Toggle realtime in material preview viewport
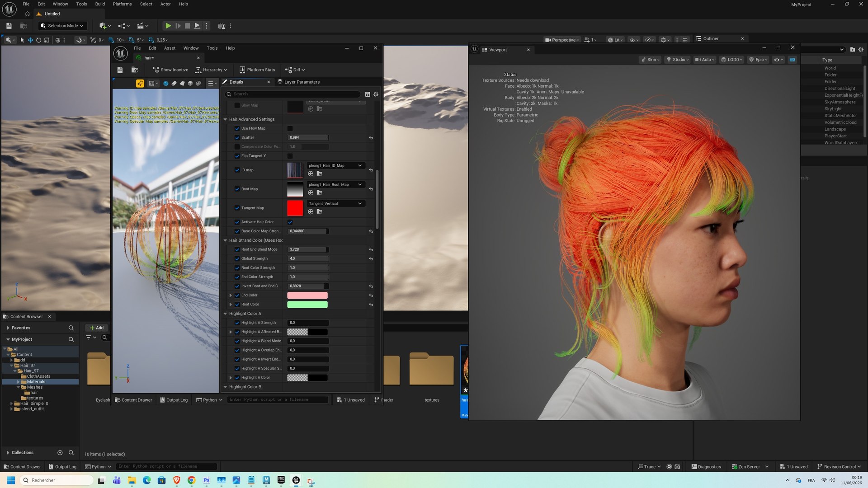The width and height of the screenshot is (868, 488). pyautogui.click(x=140, y=83)
